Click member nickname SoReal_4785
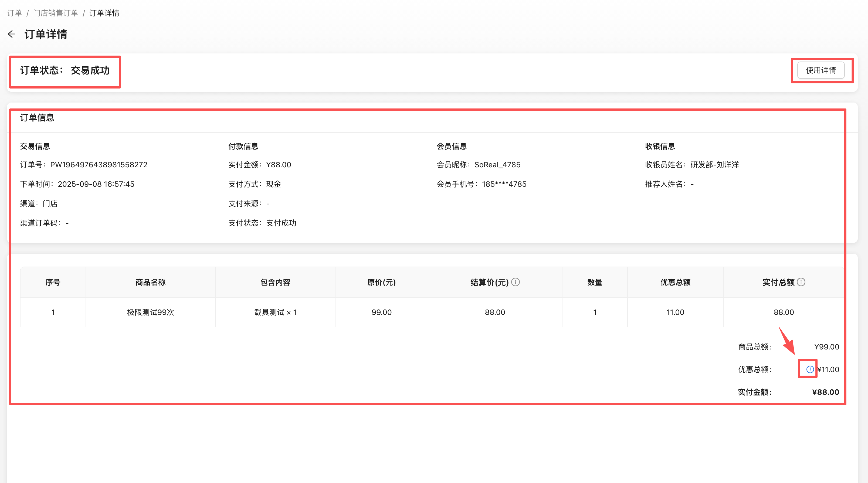Screen dimensions: 868x483 click(x=497, y=165)
